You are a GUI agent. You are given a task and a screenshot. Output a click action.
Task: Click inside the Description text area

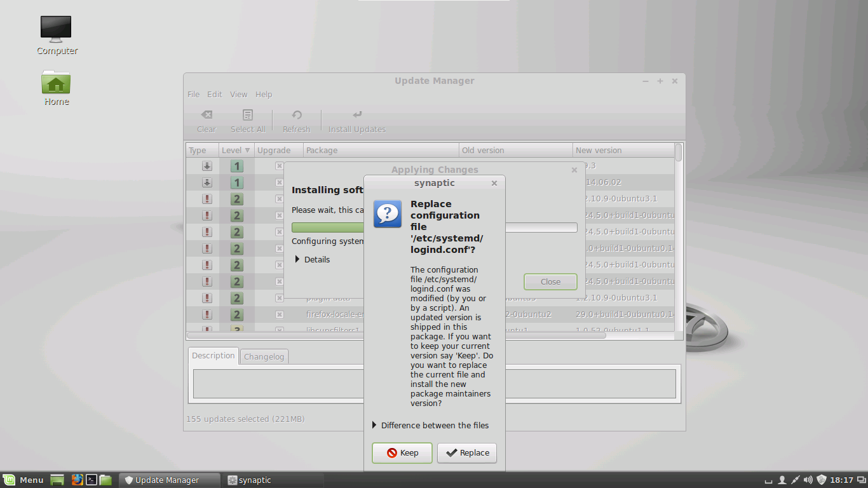(x=434, y=383)
